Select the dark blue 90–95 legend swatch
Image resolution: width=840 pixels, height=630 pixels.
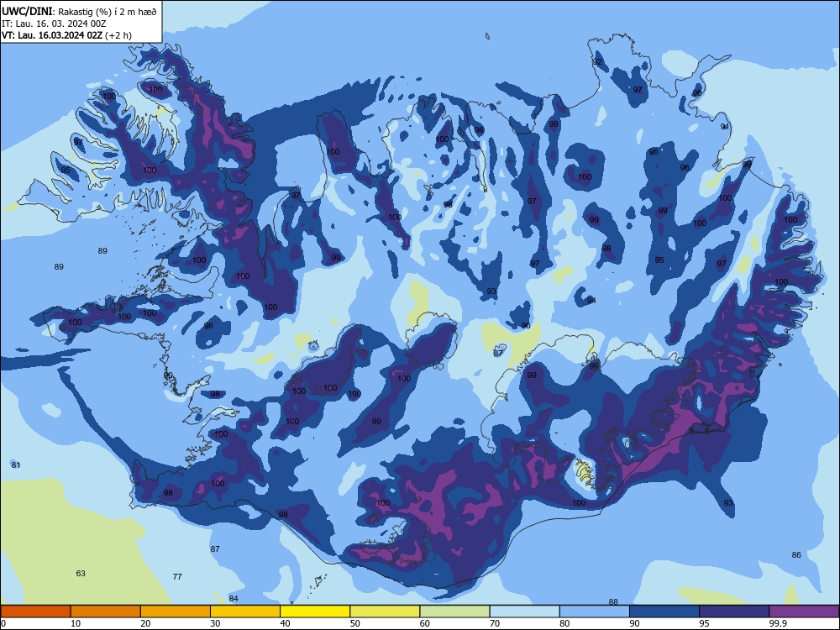[x=664, y=612]
